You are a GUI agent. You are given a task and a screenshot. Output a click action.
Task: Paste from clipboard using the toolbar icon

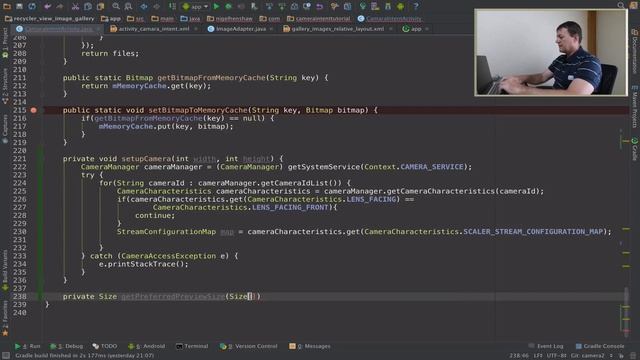(x=100, y=6)
